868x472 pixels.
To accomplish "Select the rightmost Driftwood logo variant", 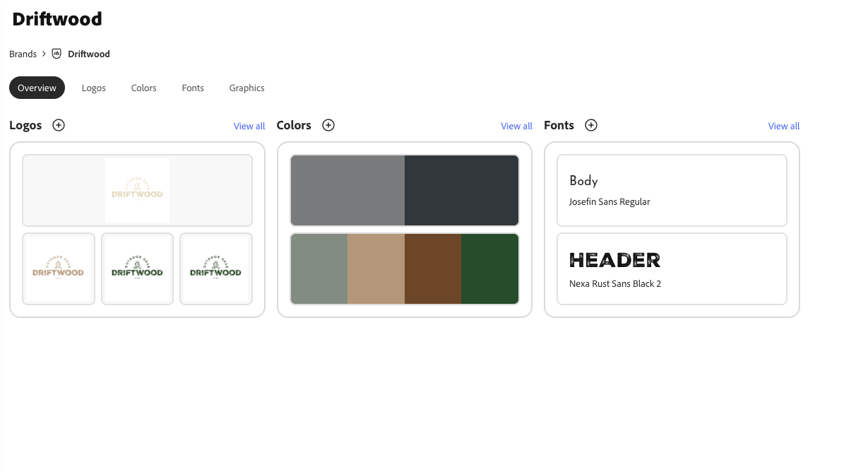I will (x=215, y=269).
